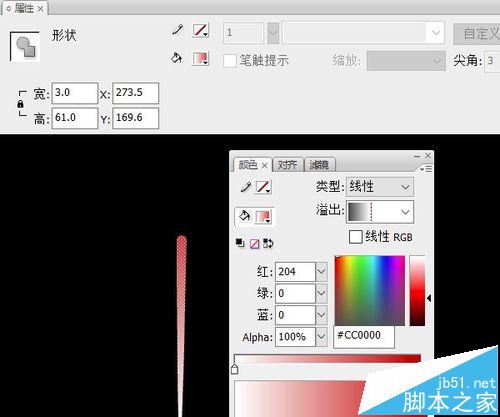
Task: Click the 自定义 custom button
Action: click(x=477, y=33)
